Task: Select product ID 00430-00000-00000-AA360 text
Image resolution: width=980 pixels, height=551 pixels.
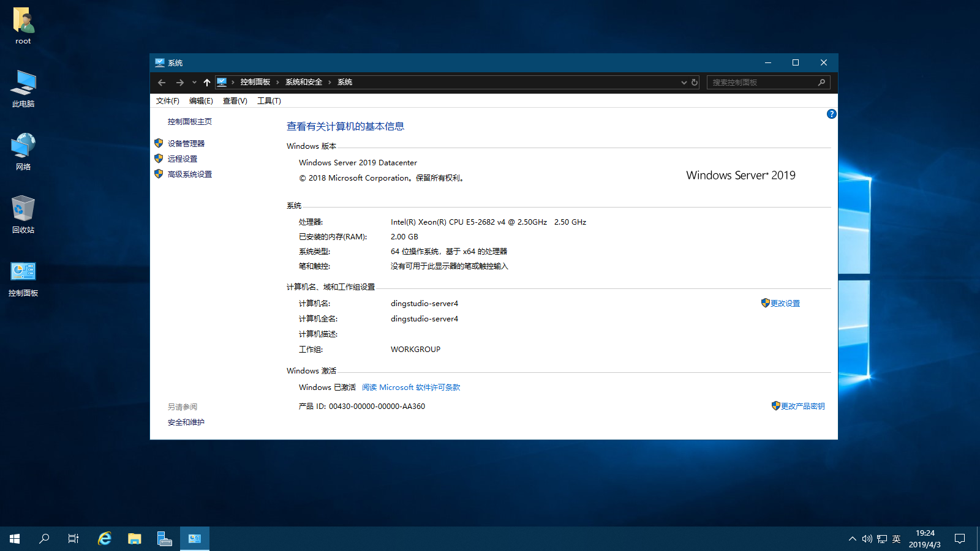Action: 377,407
